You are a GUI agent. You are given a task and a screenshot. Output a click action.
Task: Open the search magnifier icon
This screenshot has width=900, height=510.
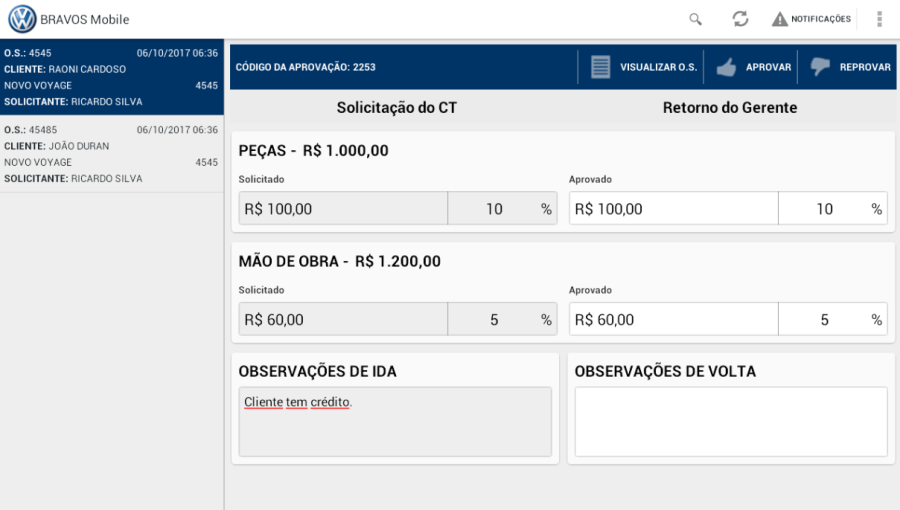[695, 19]
